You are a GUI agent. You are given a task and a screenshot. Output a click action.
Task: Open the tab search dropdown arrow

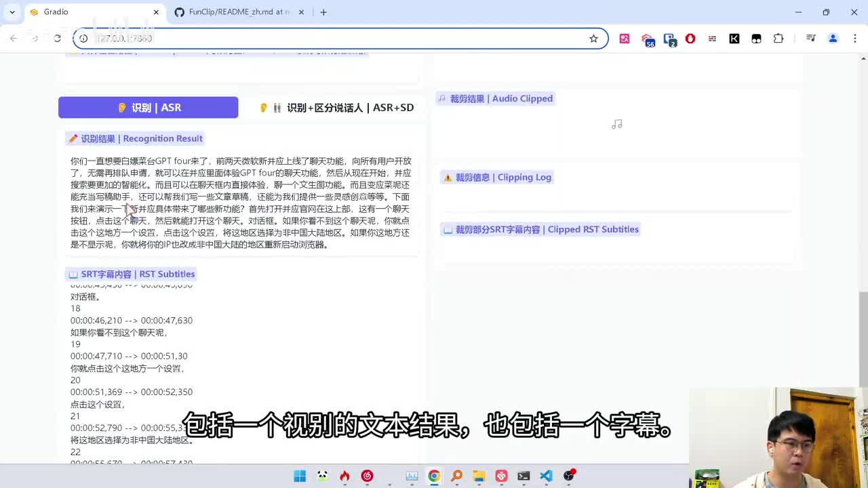pyautogui.click(x=12, y=12)
